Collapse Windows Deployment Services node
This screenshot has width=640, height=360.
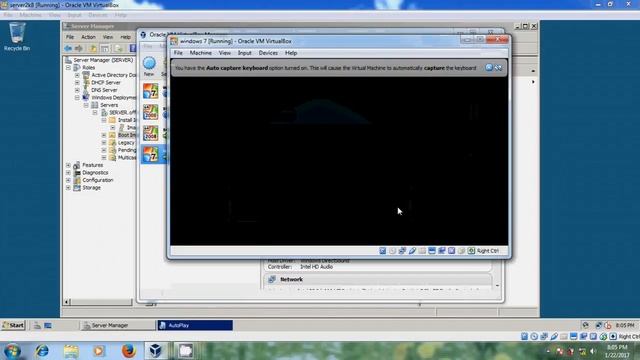[x=77, y=98]
